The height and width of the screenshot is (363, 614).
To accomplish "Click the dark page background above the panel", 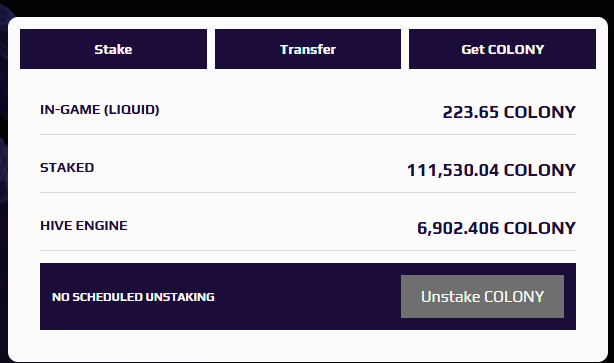I will 308,7.
